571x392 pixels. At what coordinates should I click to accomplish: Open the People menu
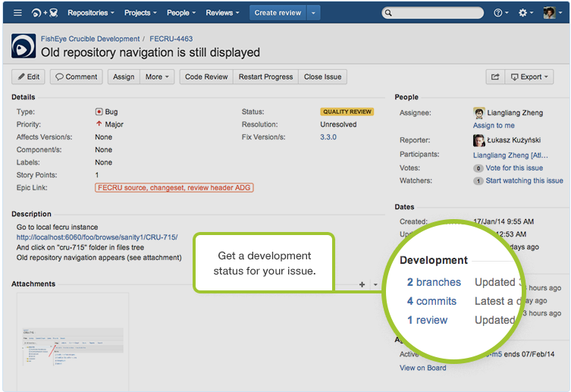pos(181,13)
